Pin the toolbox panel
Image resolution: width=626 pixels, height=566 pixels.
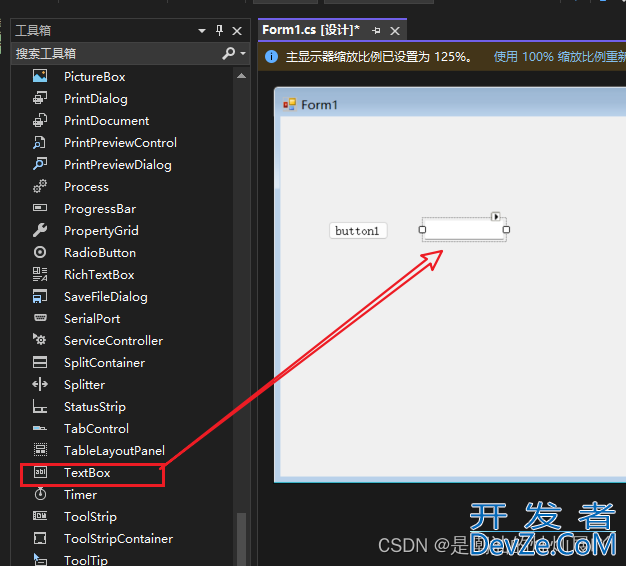click(219, 30)
